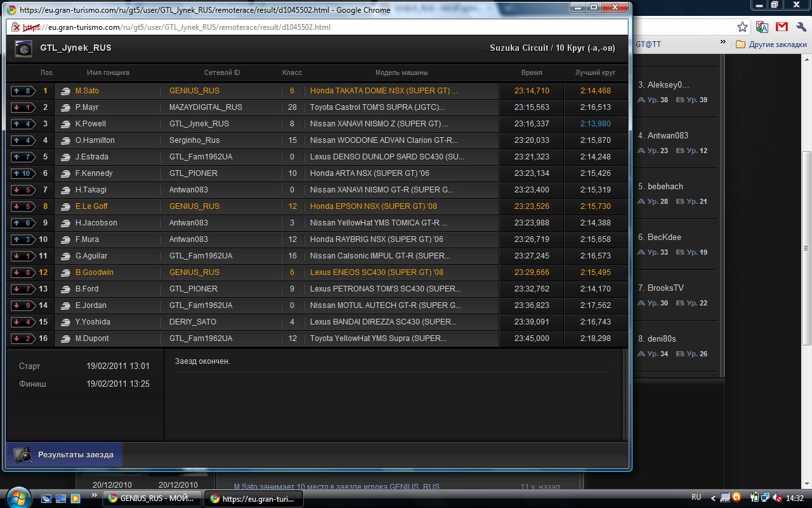The width and height of the screenshot is (812, 508).
Task: Show hidden tray icons arrow
Action: pos(712,498)
